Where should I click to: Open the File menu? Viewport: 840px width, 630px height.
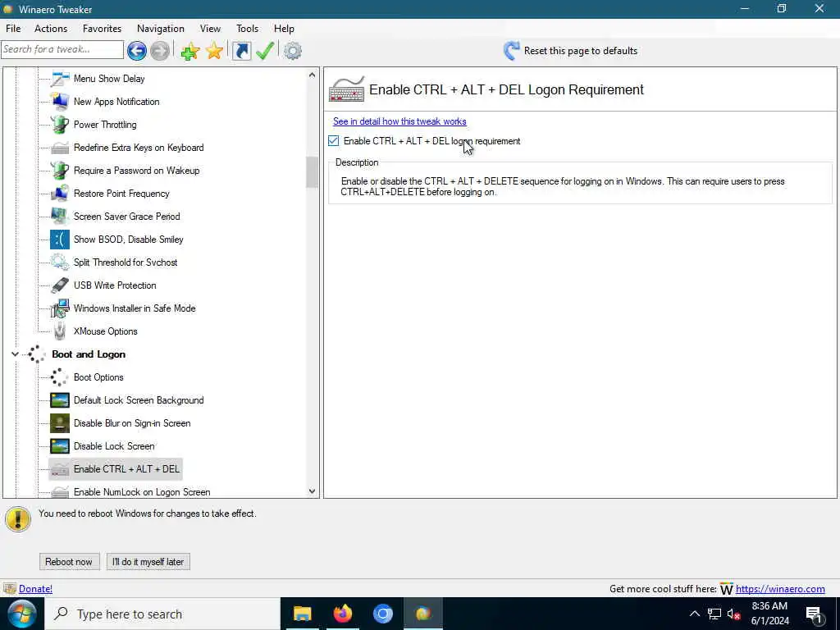point(13,29)
